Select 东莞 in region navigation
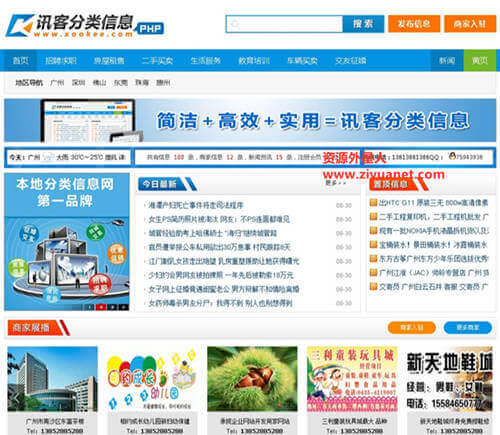Screen dimensions: 500x435 (121, 83)
